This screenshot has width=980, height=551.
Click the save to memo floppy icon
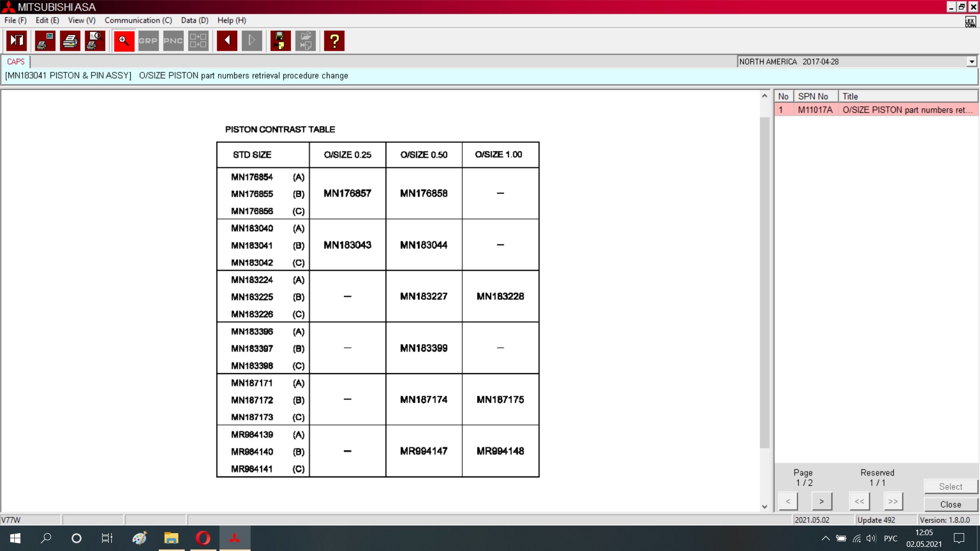280,41
